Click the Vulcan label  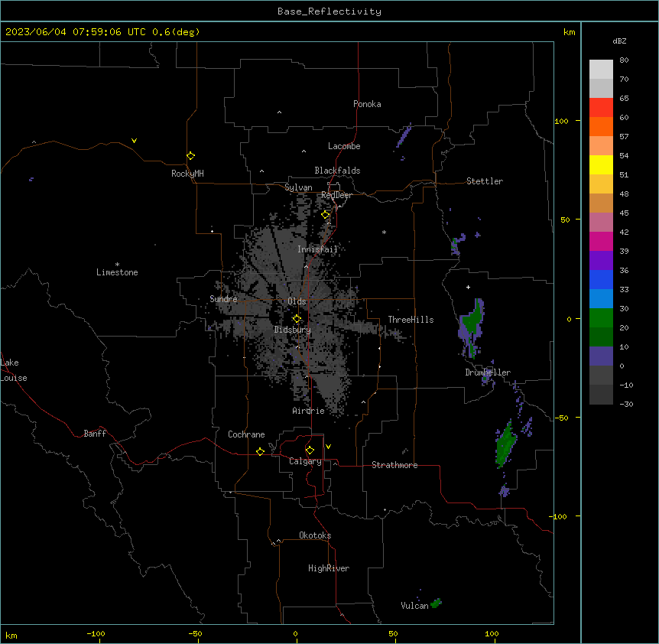tap(414, 605)
